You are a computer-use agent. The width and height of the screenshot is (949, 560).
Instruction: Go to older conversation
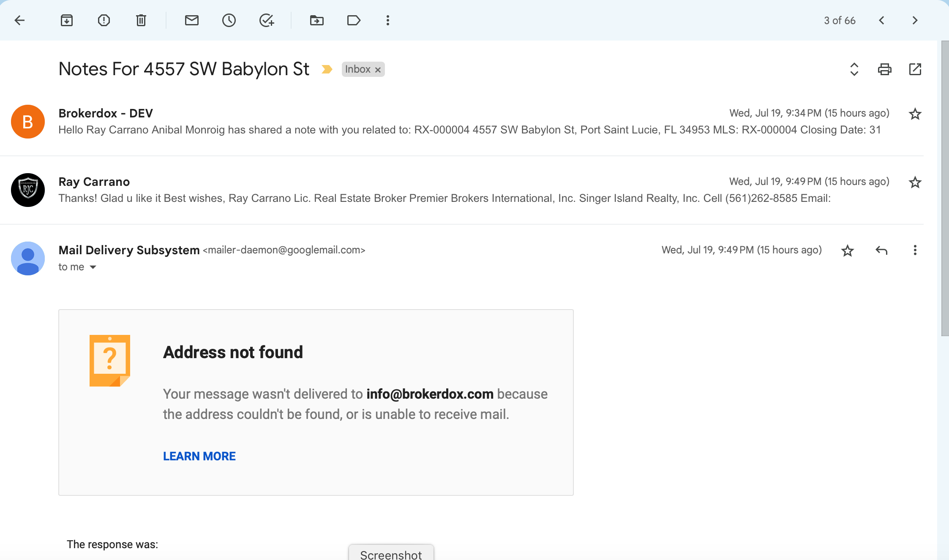point(915,20)
